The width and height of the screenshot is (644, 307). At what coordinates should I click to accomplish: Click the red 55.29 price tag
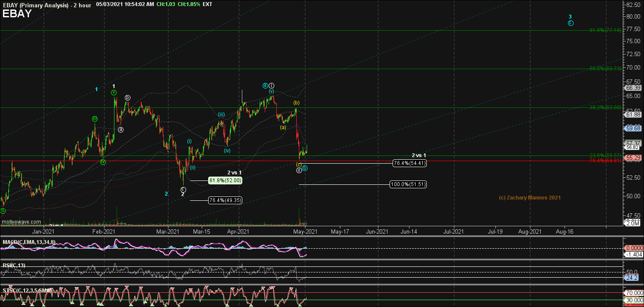pos(633,158)
